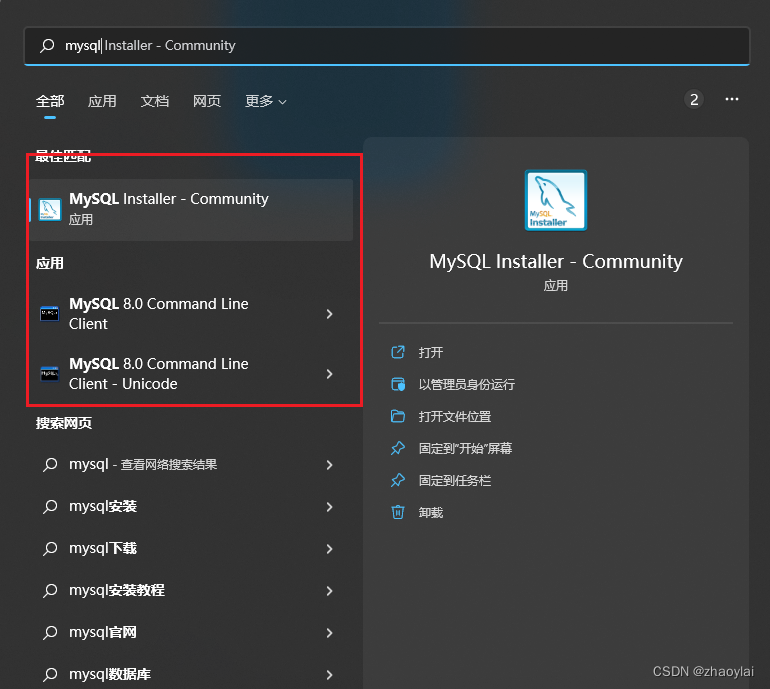Click search icon beside mysql数据库
Viewport: 770px width, 689px height.
pyautogui.click(x=50, y=674)
